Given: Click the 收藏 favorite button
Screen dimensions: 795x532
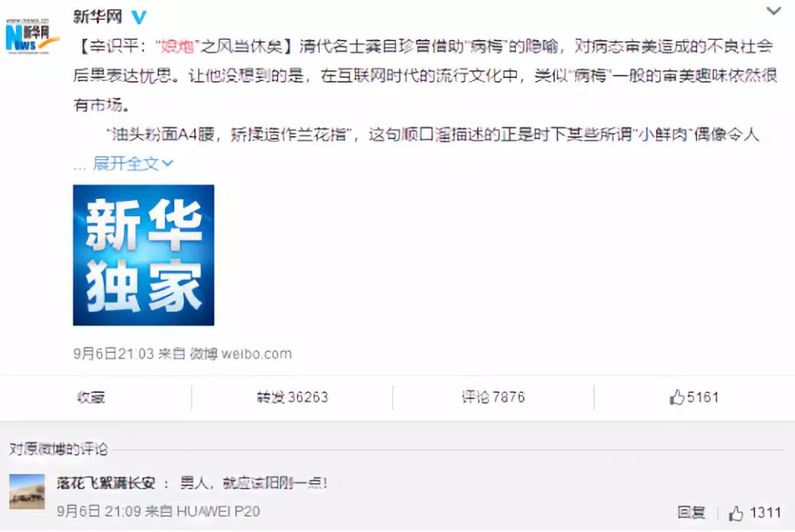Looking at the screenshot, I should pyautogui.click(x=91, y=397).
